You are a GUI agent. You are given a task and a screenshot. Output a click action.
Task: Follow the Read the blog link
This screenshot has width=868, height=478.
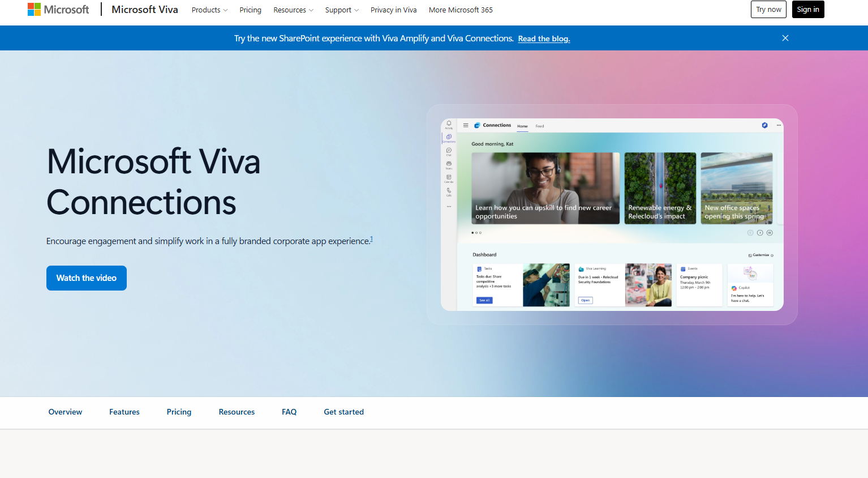[544, 39]
